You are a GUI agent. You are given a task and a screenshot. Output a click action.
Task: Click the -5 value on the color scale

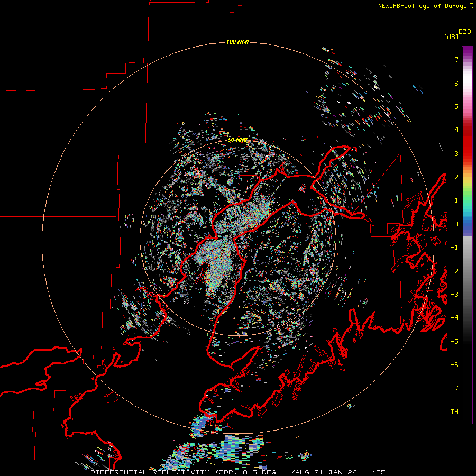pos(454,342)
